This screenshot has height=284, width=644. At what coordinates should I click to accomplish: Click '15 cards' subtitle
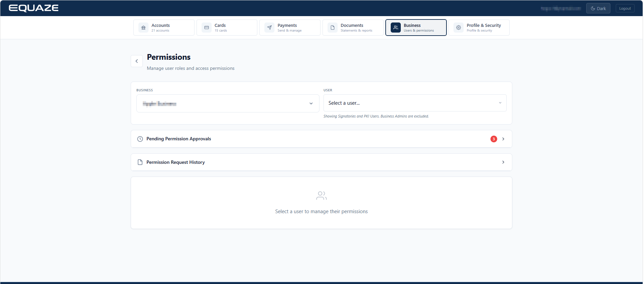pos(221,31)
